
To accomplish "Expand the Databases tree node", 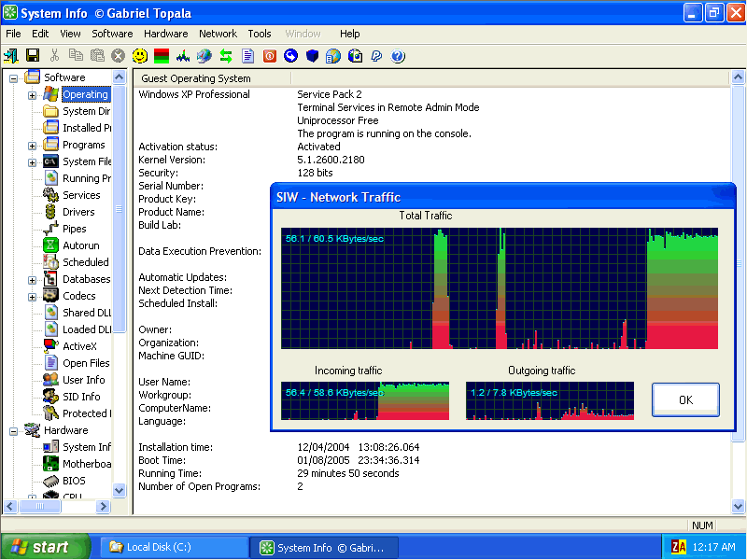I will pyautogui.click(x=32, y=280).
